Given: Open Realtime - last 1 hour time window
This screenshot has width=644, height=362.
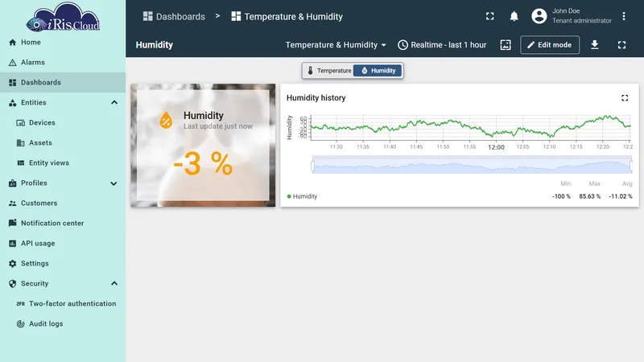Looking at the screenshot, I should point(442,45).
